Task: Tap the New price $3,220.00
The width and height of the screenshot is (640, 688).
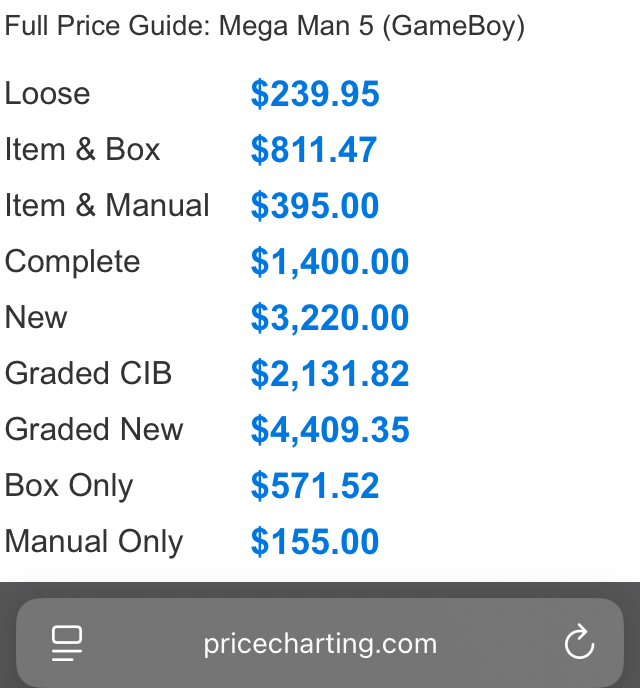Action: [330, 318]
